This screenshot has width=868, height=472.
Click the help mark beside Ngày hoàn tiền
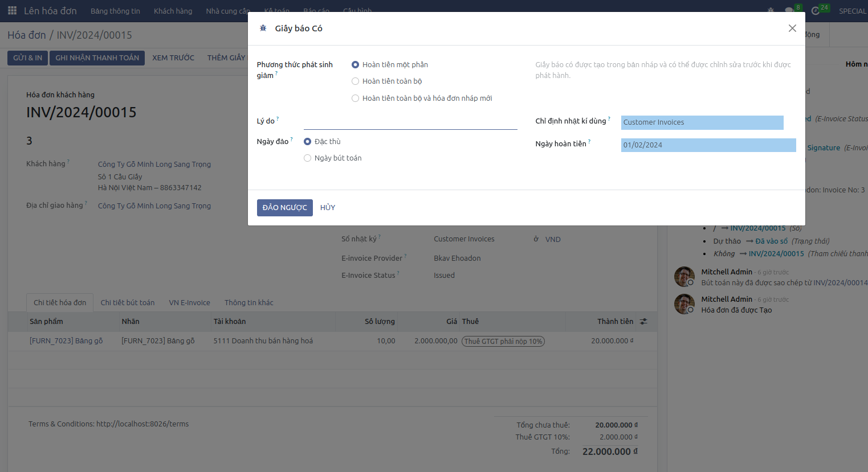coord(589,142)
